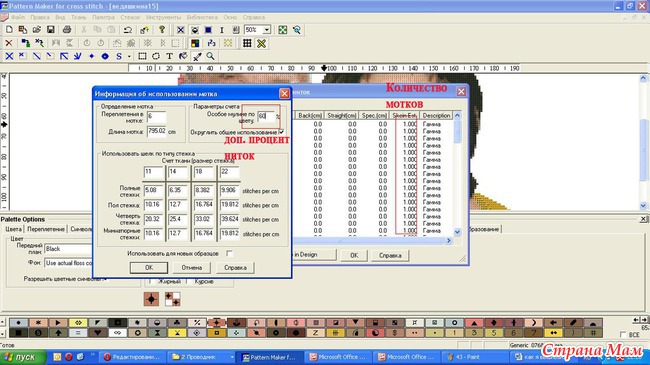Launch Opera from the quick launch bar
This screenshot has height=365, width=650.
[68, 357]
